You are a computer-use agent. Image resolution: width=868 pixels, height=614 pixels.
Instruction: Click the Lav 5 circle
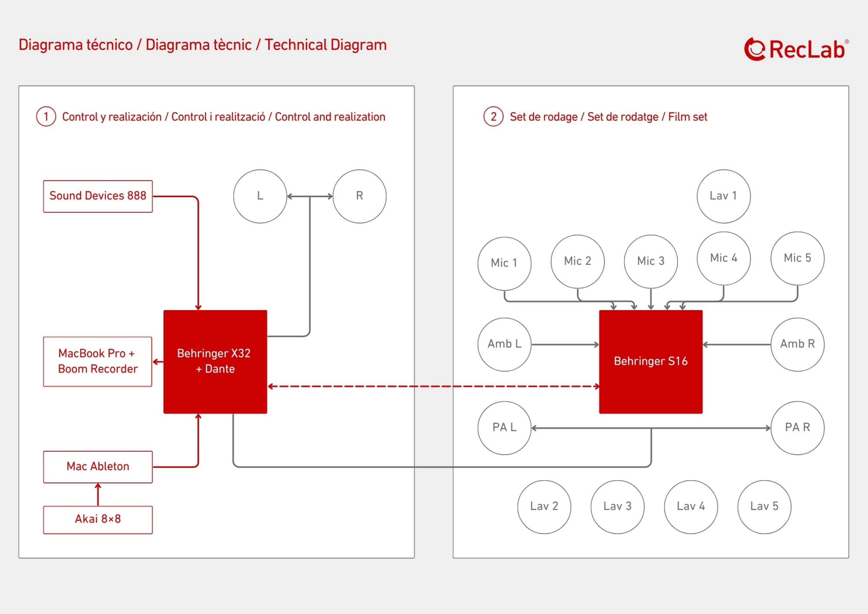coord(764,507)
